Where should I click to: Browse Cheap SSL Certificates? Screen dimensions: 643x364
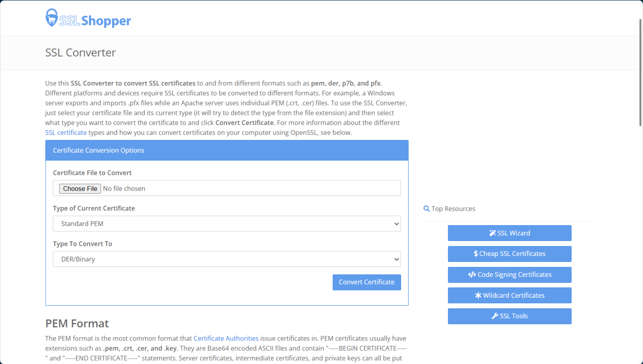pos(509,254)
